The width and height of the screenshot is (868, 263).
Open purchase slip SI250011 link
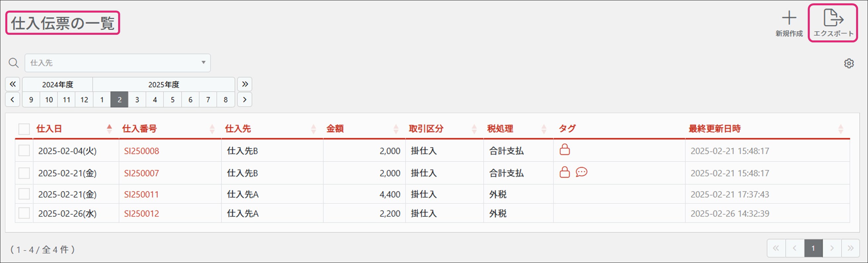[141, 194]
